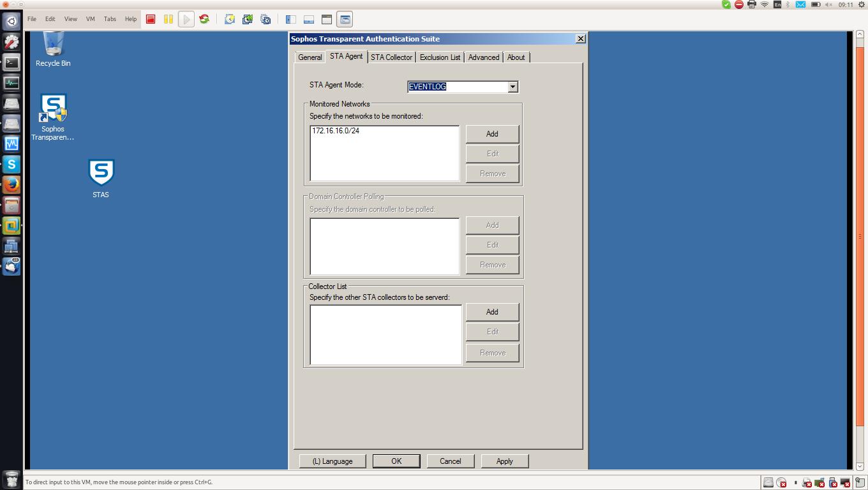Screen dimensions: 868x490
Task: Select the 172.16.16.0/24 network entry
Action: click(336, 131)
